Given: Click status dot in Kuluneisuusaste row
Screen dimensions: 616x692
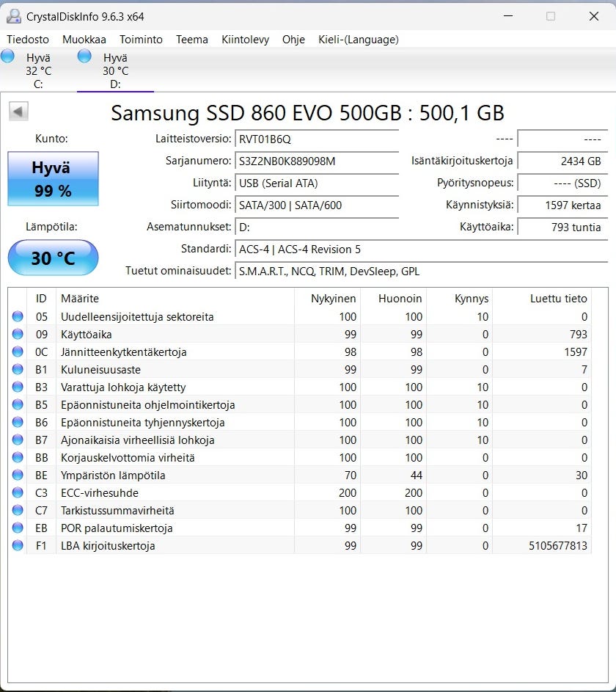Looking at the screenshot, I should pos(18,369).
